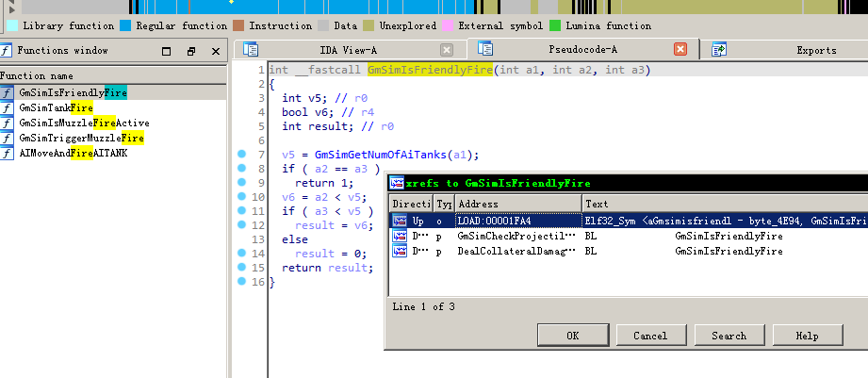
Task: Toggle breakpoint dot on line 10
Action: [241, 196]
